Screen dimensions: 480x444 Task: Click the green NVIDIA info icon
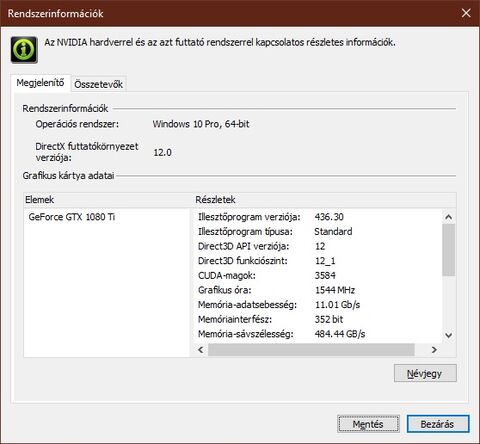click(x=24, y=50)
